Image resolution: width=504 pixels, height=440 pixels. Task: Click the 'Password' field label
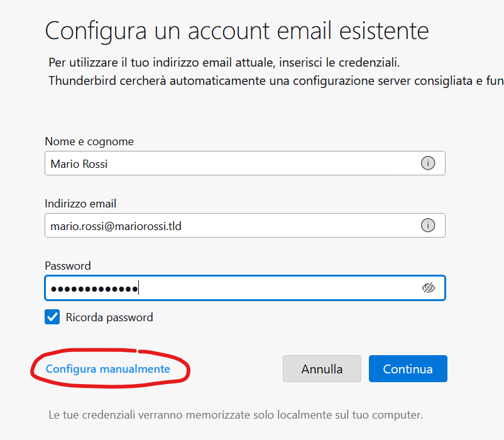[68, 266]
